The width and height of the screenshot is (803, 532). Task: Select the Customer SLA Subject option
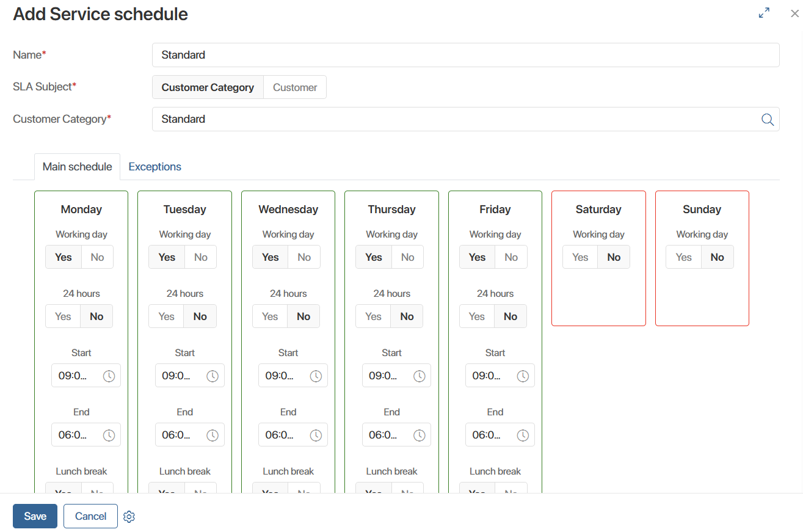(295, 87)
